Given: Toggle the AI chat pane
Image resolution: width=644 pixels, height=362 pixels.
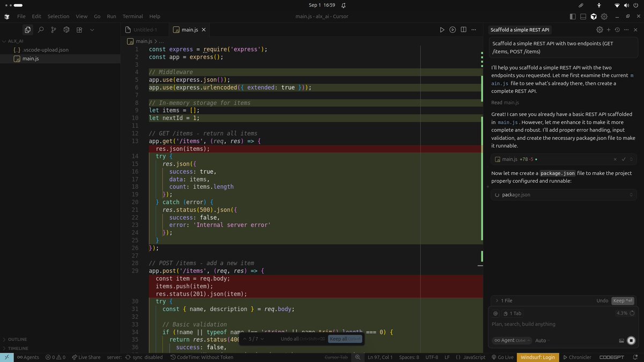Looking at the screenshot, I should (594, 17).
